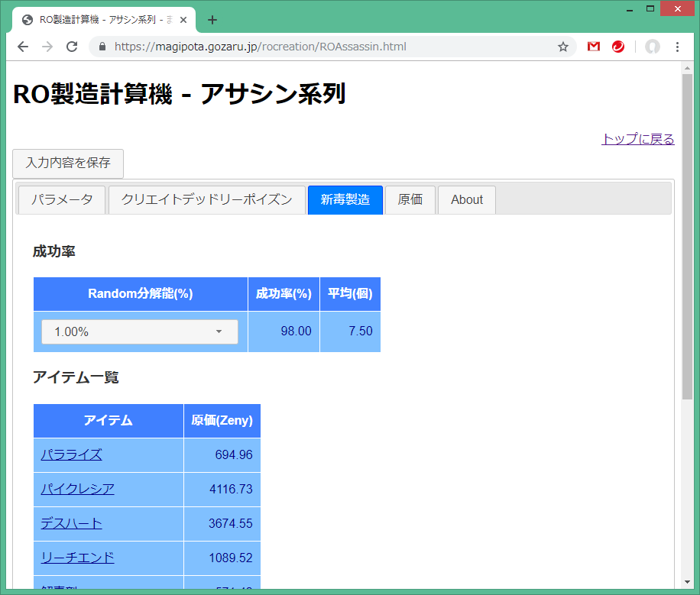Open a new browser tab

click(212, 20)
